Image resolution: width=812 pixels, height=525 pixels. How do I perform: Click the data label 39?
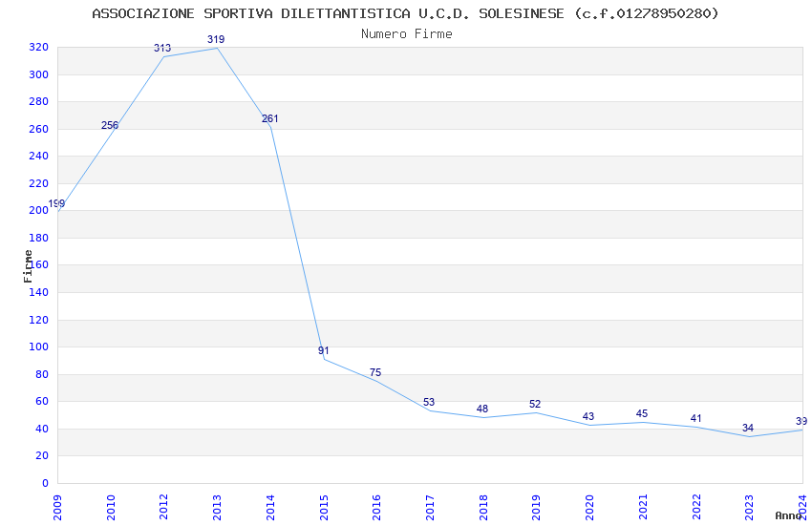point(801,421)
